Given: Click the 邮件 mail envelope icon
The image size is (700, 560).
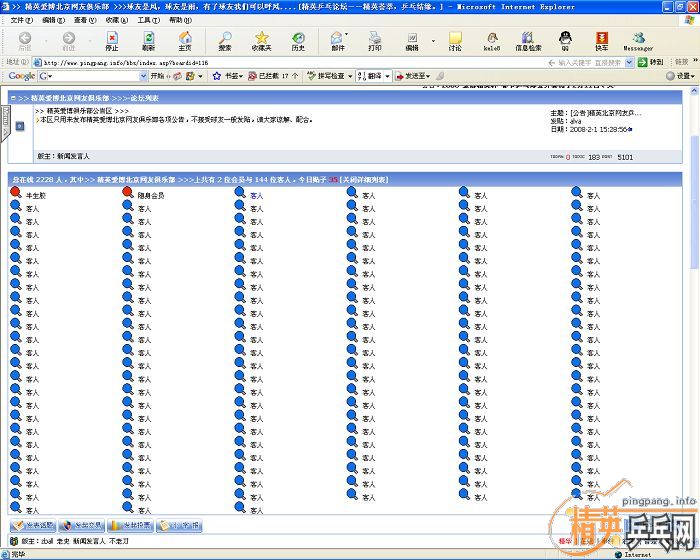Looking at the screenshot, I should (338, 42).
